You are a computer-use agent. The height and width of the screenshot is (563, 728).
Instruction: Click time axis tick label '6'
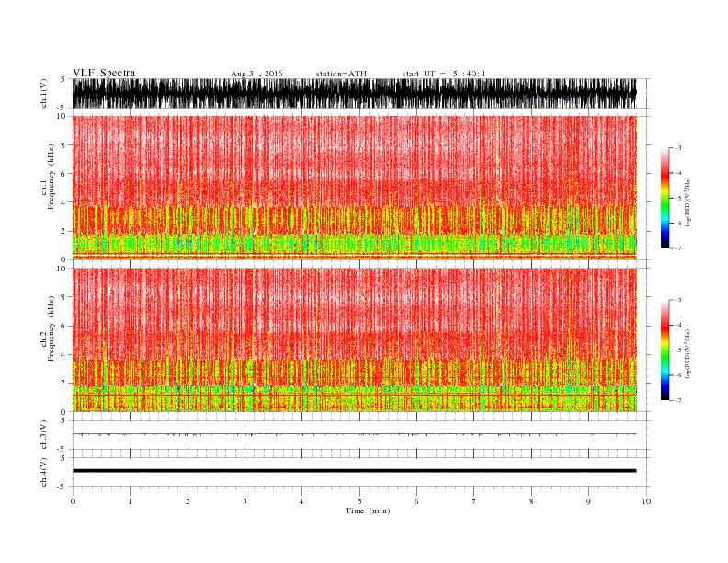coord(416,501)
